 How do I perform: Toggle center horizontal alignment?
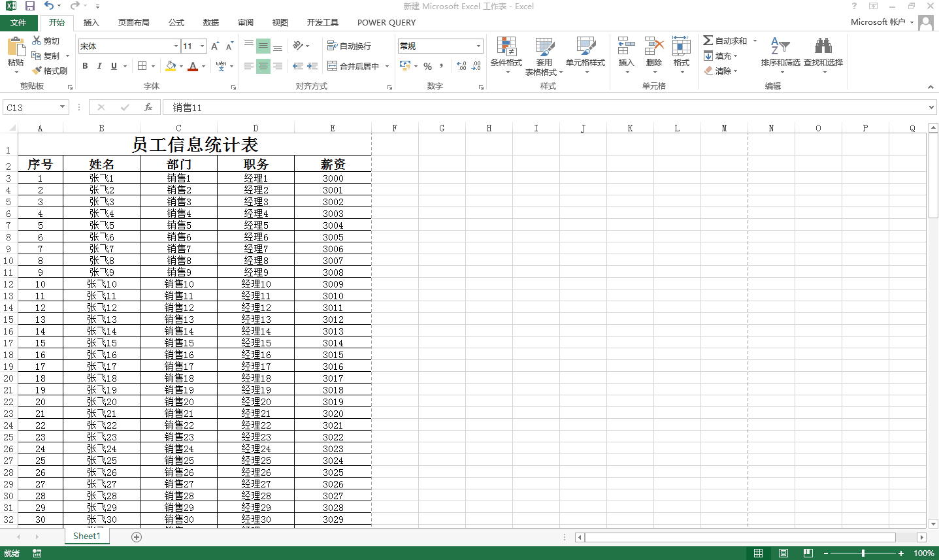[263, 66]
